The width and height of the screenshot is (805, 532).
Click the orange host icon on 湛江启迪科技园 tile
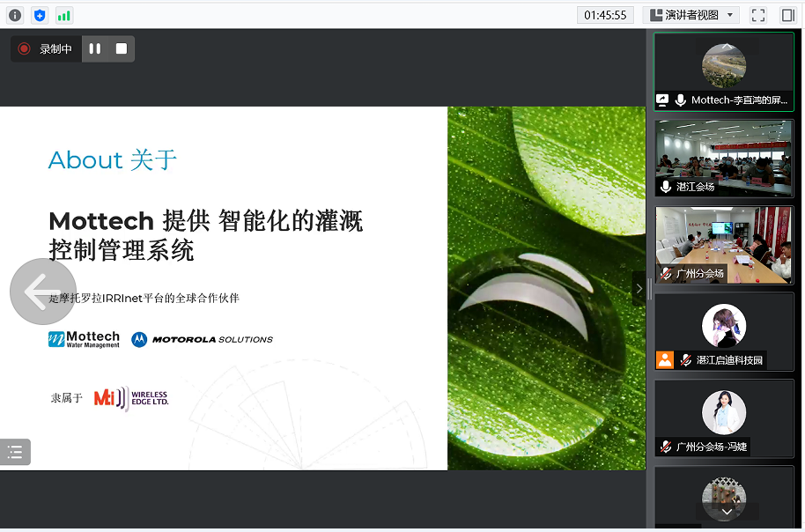point(665,360)
